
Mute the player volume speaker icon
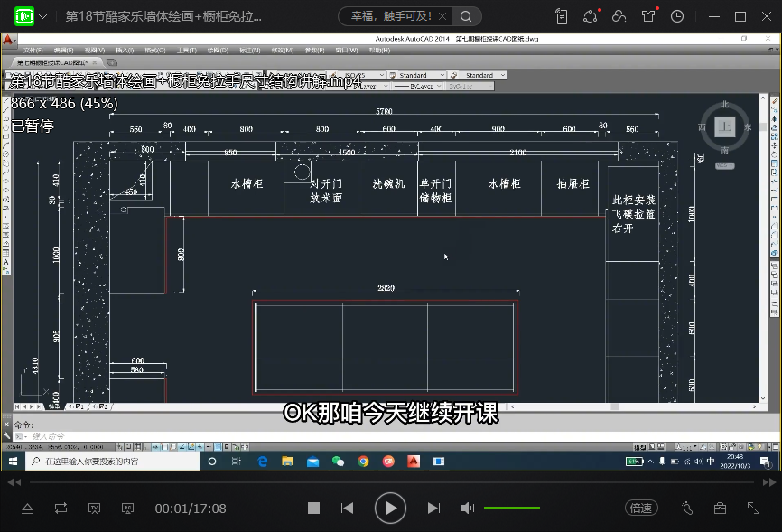pos(467,509)
